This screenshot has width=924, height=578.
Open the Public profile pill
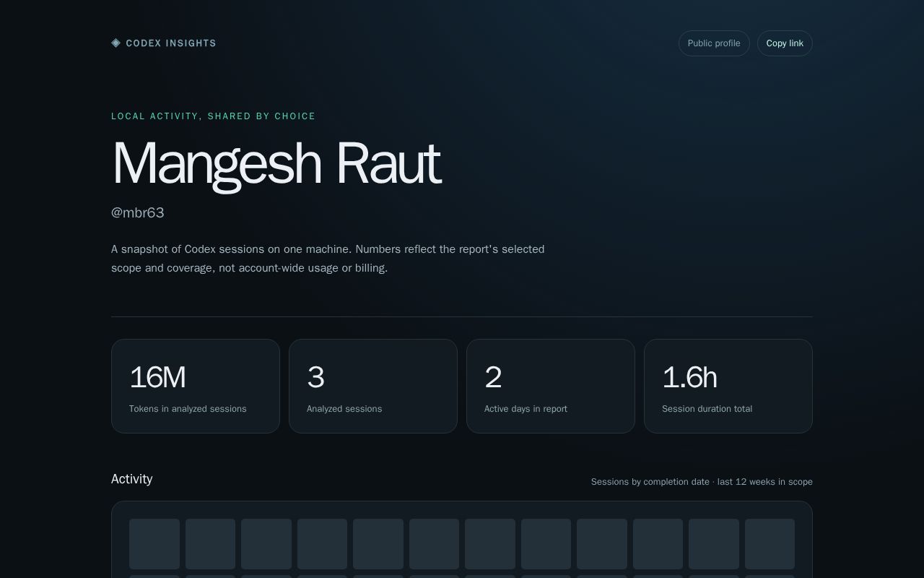[x=714, y=43]
